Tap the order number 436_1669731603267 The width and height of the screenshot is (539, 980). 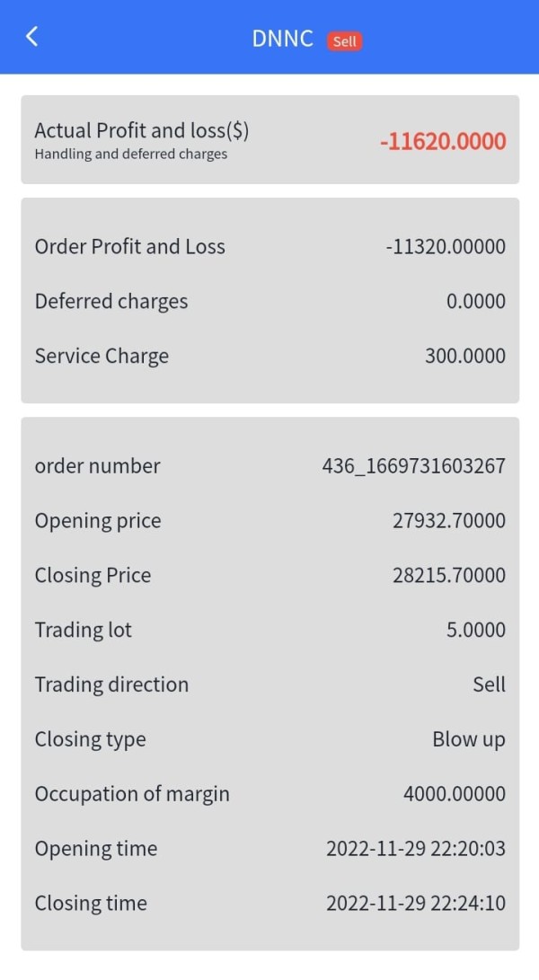coord(413,466)
